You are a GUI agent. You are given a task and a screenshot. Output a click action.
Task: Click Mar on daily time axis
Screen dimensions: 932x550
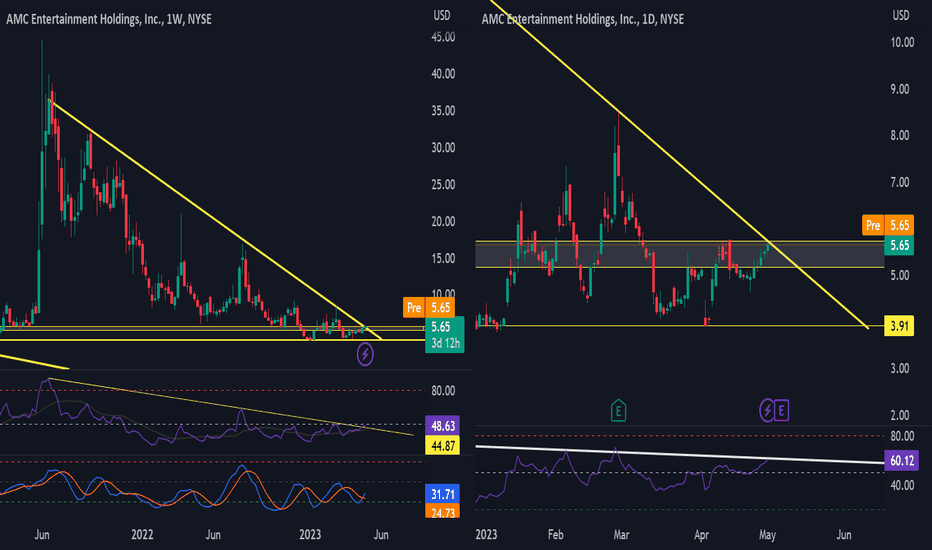click(x=621, y=534)
